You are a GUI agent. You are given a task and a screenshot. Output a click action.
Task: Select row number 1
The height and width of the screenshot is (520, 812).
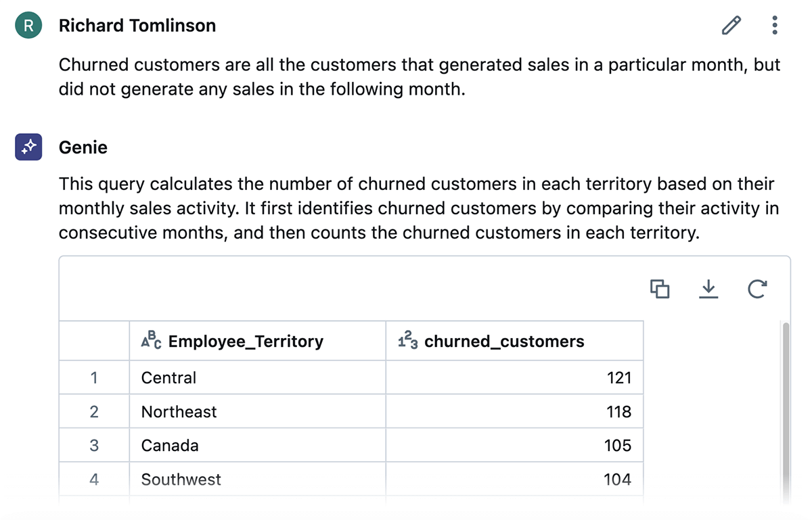pos(94,377)
